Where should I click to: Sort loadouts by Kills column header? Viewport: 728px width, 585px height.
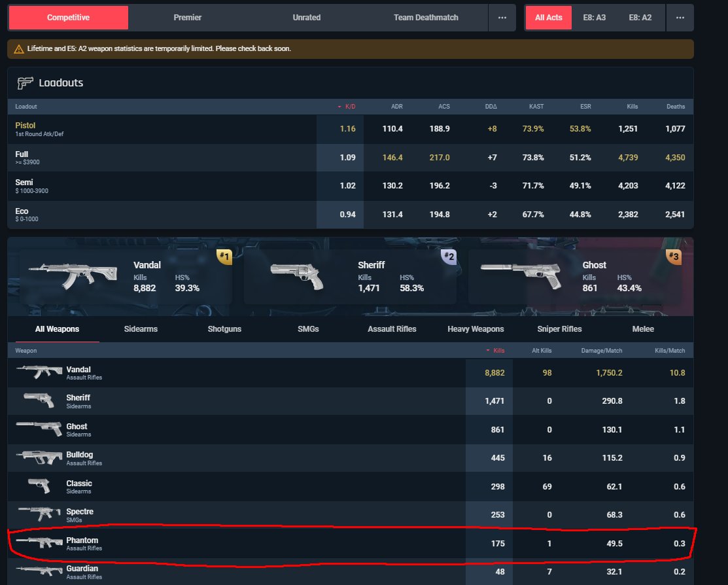click(x=633, y=107)
